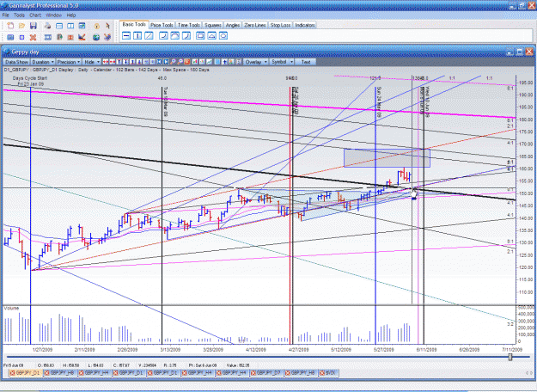Click the chart scroll slider handle
This screenshot has height=392, width=537.
pyautogui.click(x=510, y=357)
